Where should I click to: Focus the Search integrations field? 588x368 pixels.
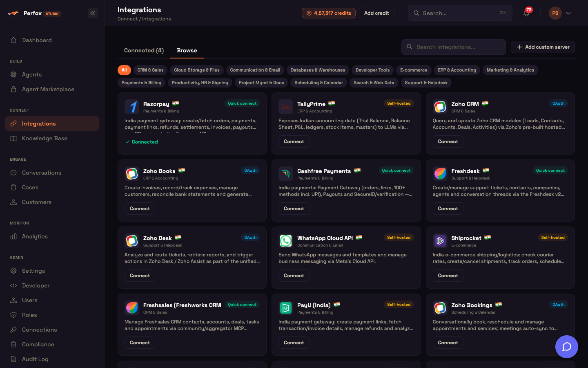coord(454,47)
